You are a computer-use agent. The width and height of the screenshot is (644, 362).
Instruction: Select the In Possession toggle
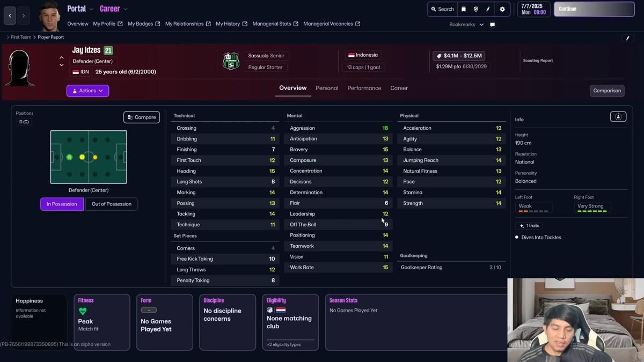pyautogui.click(x=62, y=204)
